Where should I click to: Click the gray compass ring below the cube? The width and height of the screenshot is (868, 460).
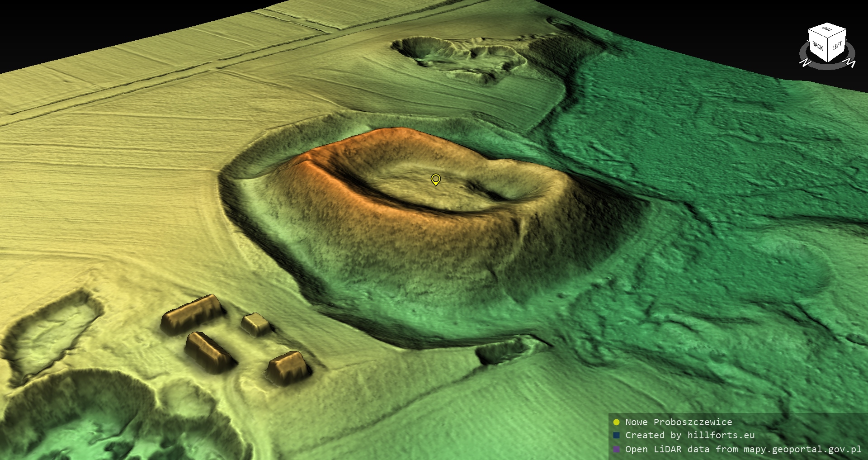827,66
